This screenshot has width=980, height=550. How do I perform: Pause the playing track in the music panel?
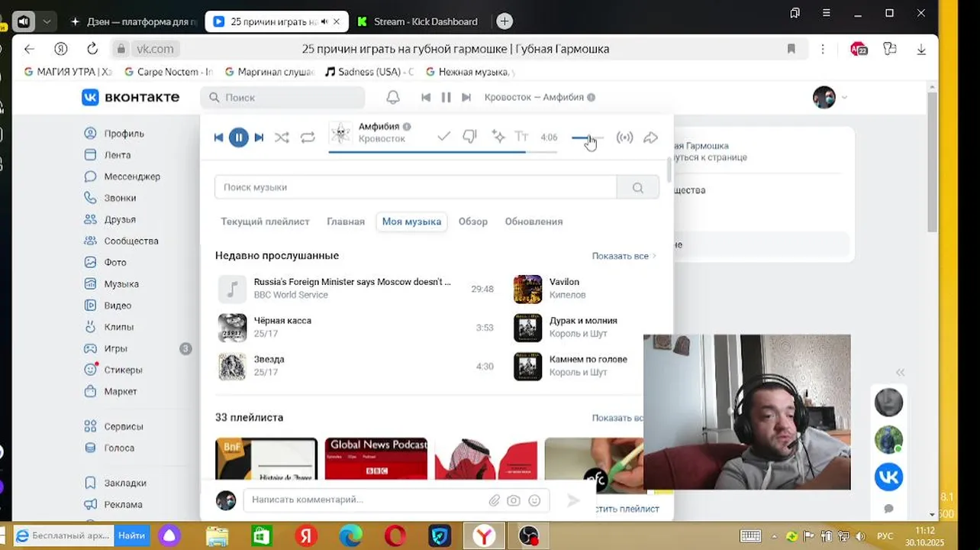tap(238, 137)
